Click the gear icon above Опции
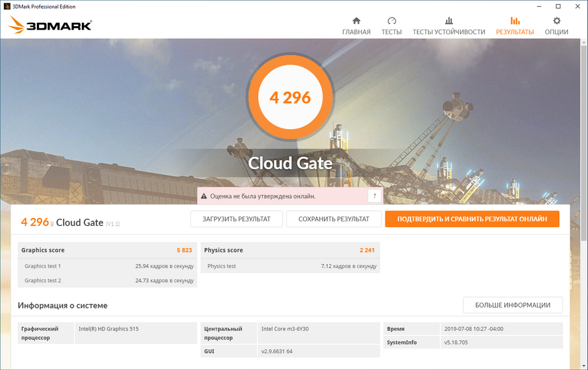 (x=556, y=21)
